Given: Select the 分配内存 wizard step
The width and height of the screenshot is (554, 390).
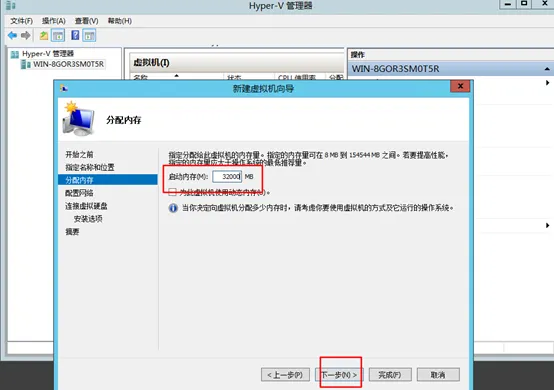Looking at the screenshot, I should coord(108,180).
